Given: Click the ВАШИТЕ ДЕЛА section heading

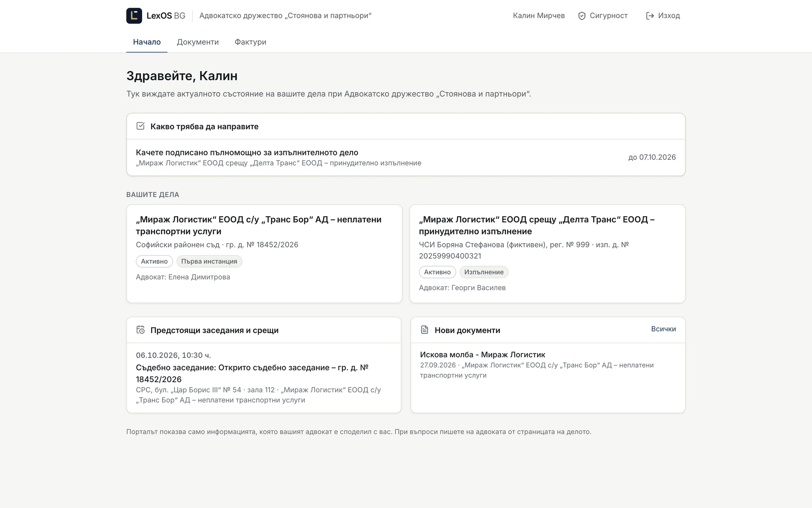Looking at the screenshot, I should click(153, 195).
